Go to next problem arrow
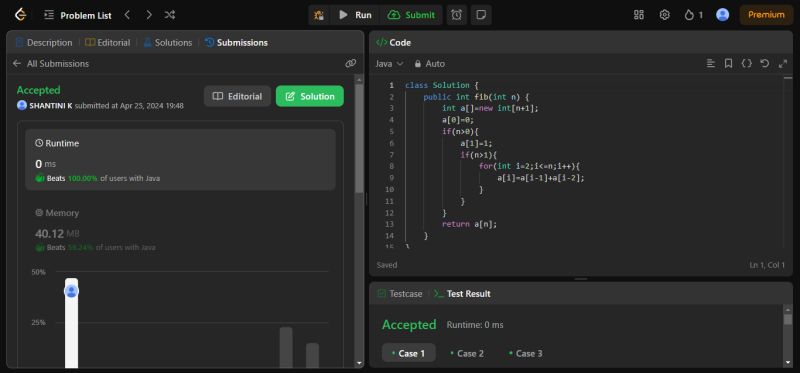The height and width of the screenshot is (373, 800). (x=148, y=15)
